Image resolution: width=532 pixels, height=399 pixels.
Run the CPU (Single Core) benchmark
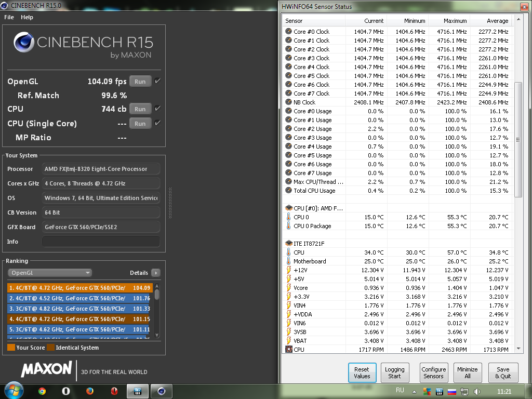(x=140, y=124)
